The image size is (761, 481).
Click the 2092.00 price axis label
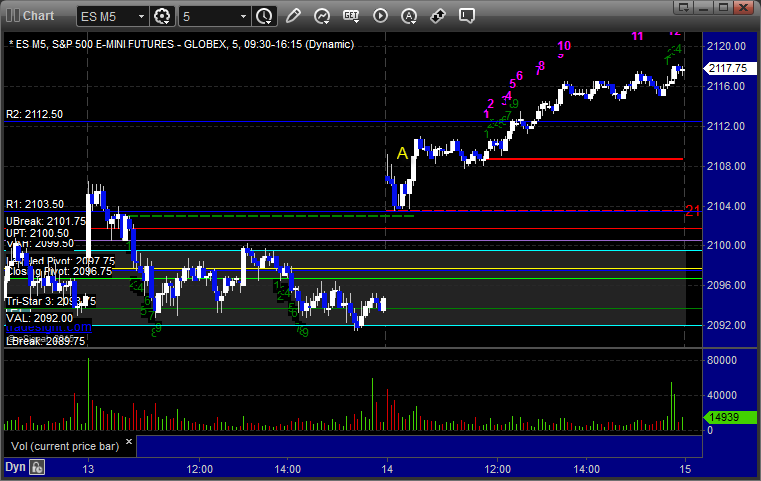[727, 325]
